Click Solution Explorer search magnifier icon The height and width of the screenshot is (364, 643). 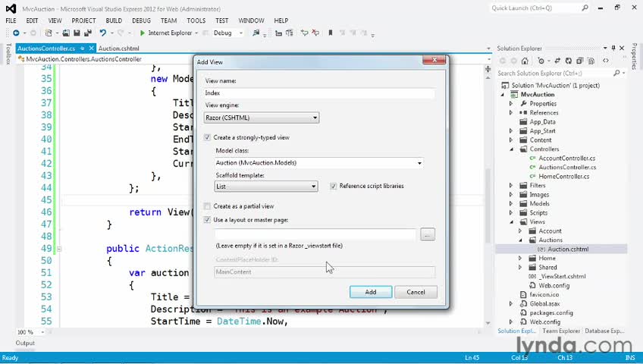point(616,73)
